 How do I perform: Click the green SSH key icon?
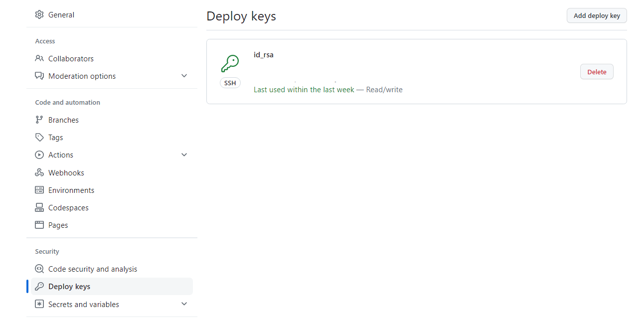click(x=230, y=63)
